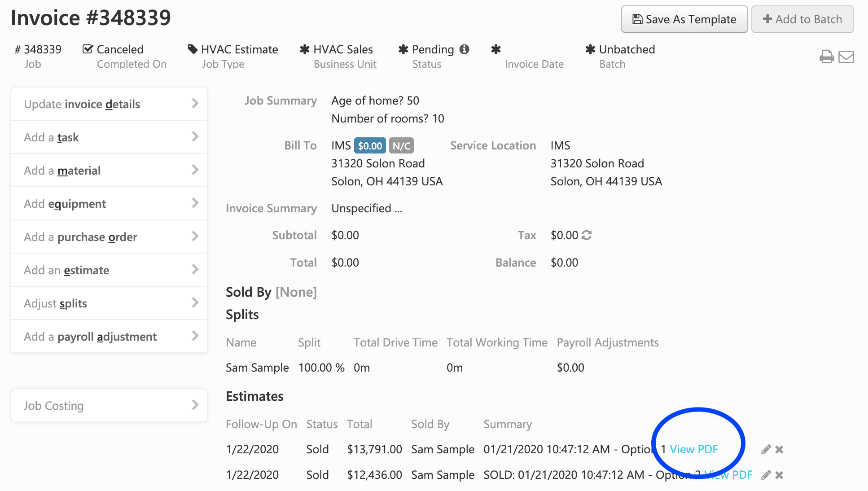
Task: Click the asterisk beside HVAC Sales
Action: tap(305, 49)
